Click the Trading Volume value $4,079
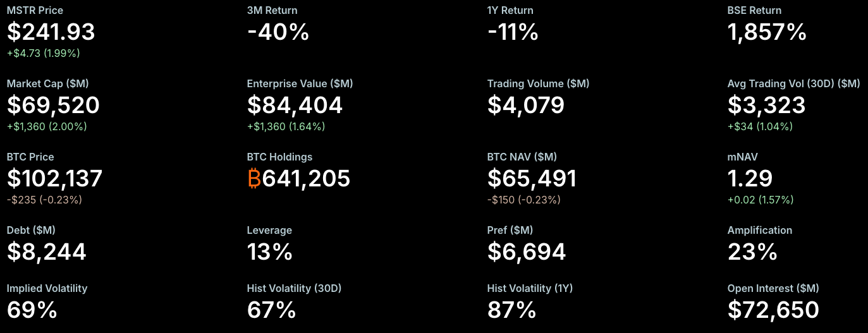This screenshot has width=868, height=333. pos(525,105)
